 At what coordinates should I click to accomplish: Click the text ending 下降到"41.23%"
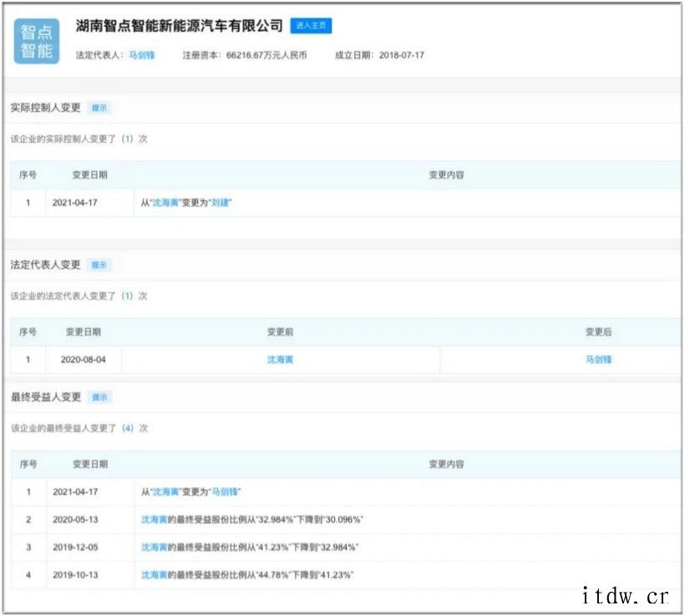(x=247, y=575)
